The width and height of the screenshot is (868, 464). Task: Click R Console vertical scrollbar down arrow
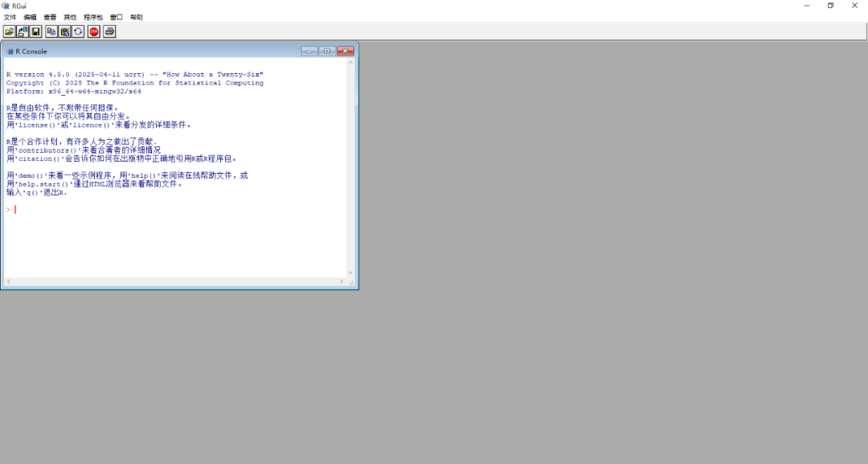coord(350,273)
